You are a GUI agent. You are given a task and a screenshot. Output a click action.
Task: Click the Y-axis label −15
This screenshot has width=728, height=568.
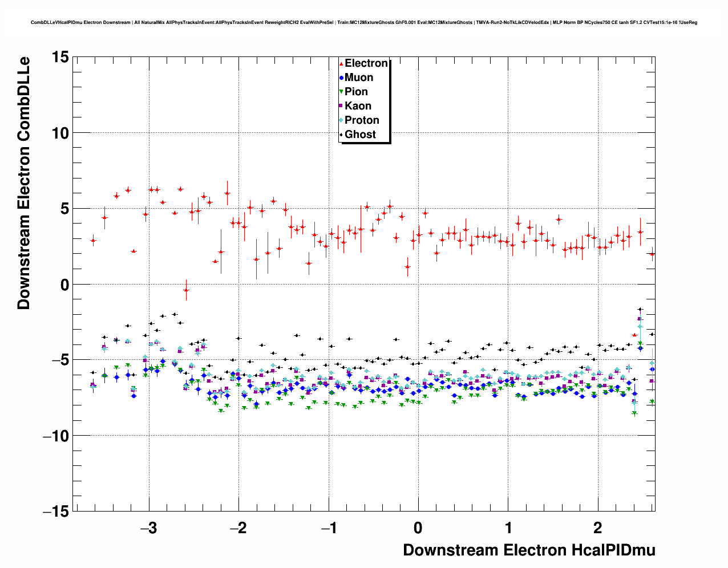(x=56, y=512)
